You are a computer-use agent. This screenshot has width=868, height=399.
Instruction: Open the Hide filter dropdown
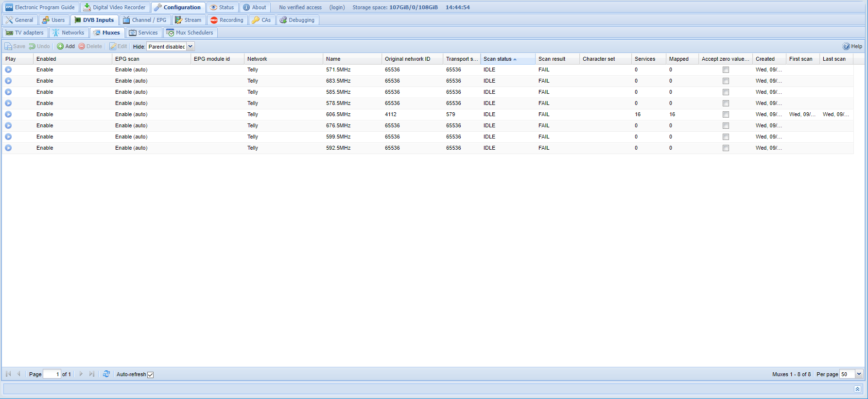click(x=191, y=47)
